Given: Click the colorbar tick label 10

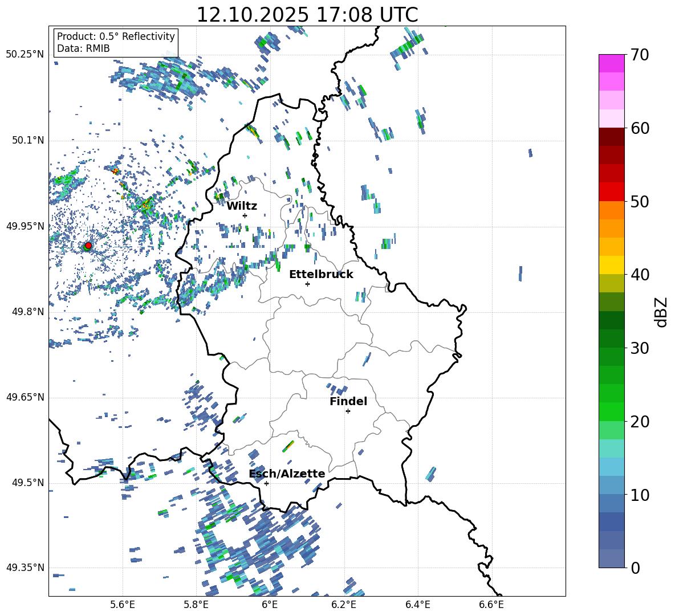Looking at the screenshot, I should pos(640,495).
